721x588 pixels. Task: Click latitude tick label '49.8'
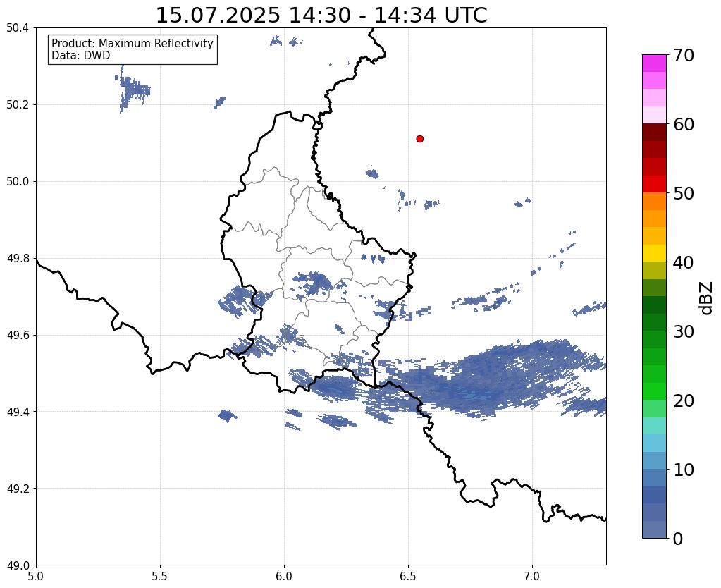[x=18, y=259]
